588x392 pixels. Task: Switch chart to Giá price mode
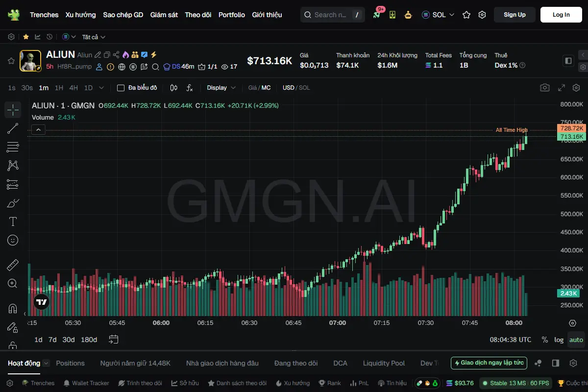coord(252,88)
